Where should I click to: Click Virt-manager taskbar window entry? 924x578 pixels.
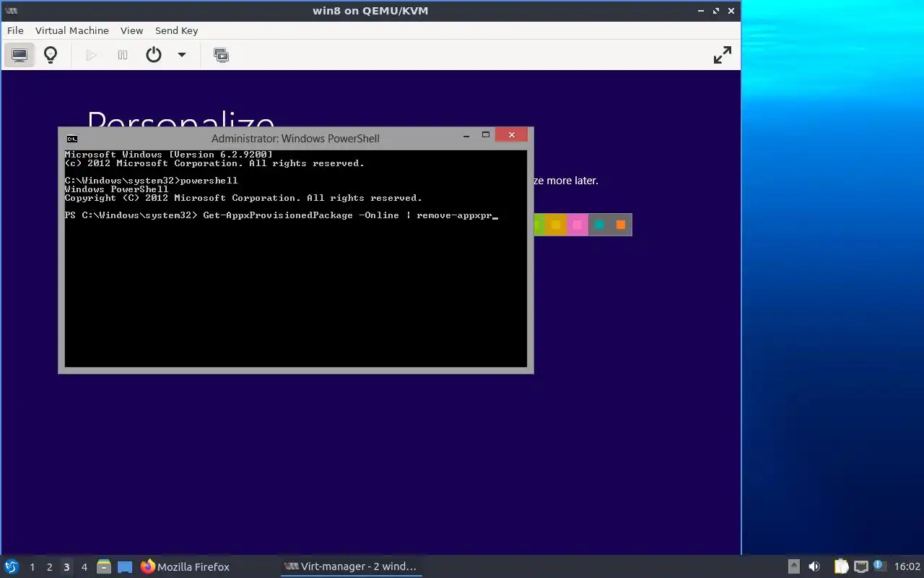350,567
